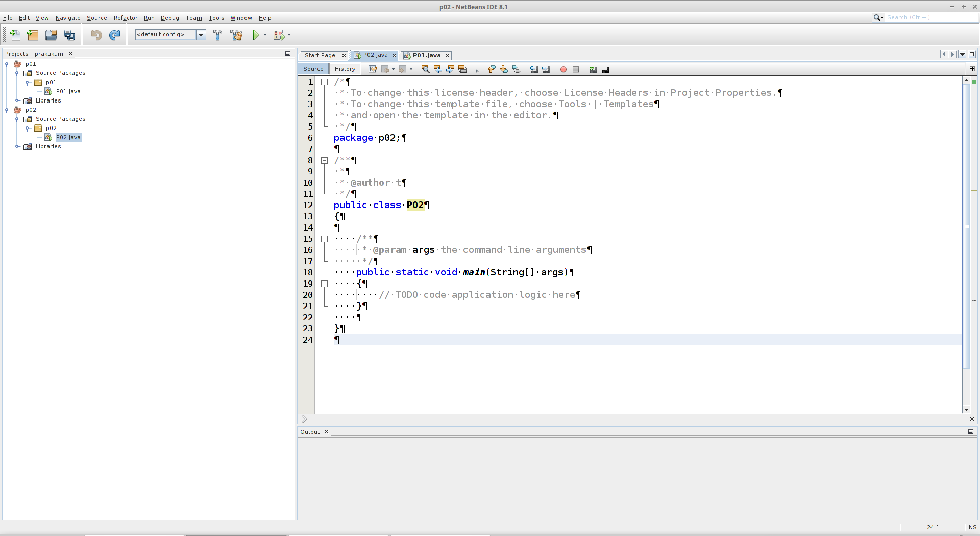
Task: Click the Clean and Build icon
Action: 236,35
